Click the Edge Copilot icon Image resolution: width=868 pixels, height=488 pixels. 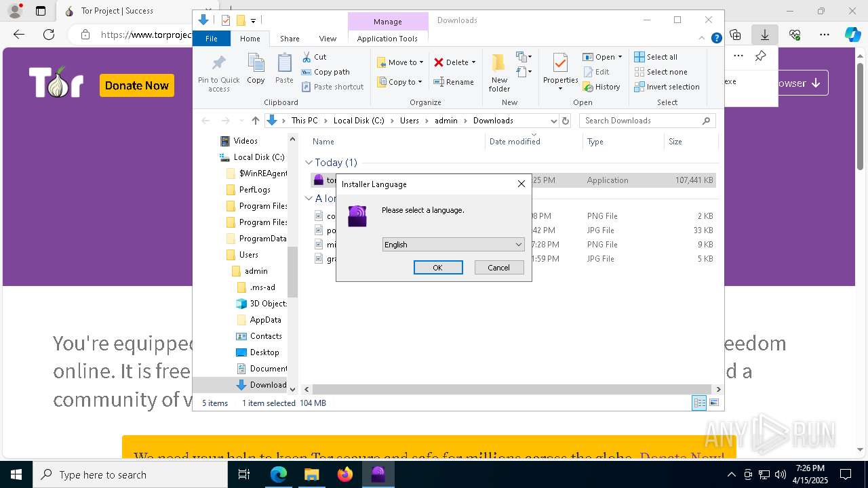tap(852, 35)
